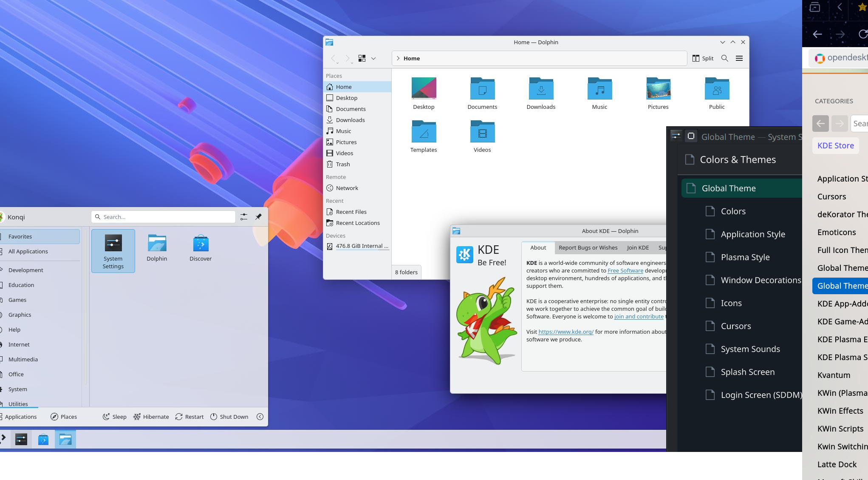The image size is (868, 480).
Task: Show more power options in the launcher
Action: click(x=260, y=417)
